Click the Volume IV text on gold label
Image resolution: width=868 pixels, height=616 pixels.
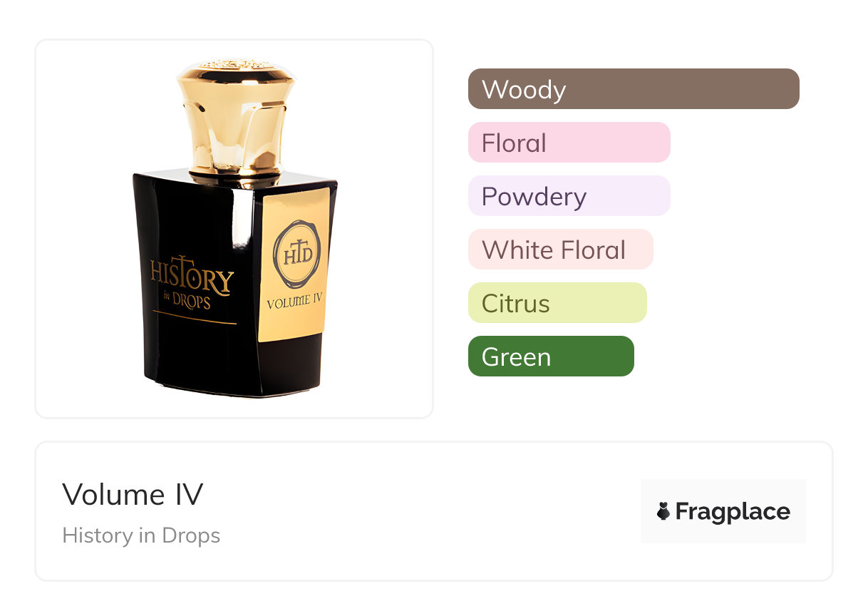(294, 302)
